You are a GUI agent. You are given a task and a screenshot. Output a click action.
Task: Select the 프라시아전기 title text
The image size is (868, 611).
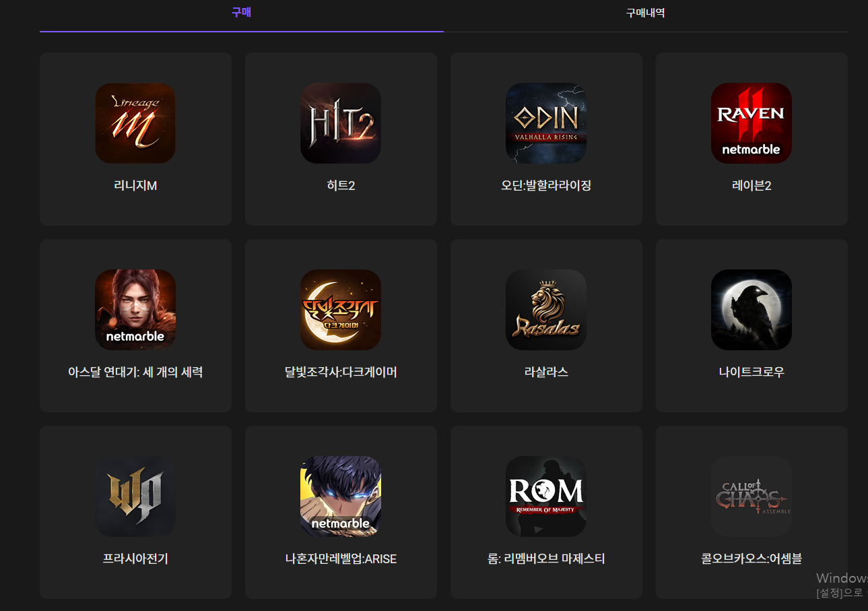coord(135,559)
